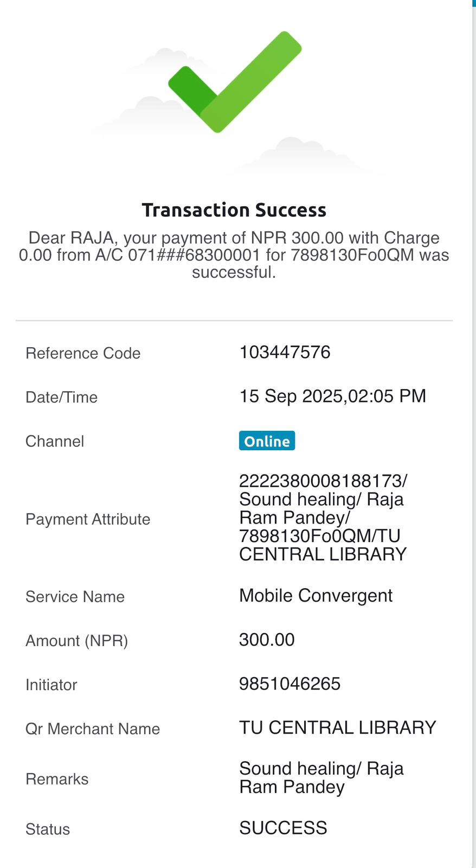
Task: Click the TU CENTRAL LIBRARY merchant name
Action: (x=337, y=728)
